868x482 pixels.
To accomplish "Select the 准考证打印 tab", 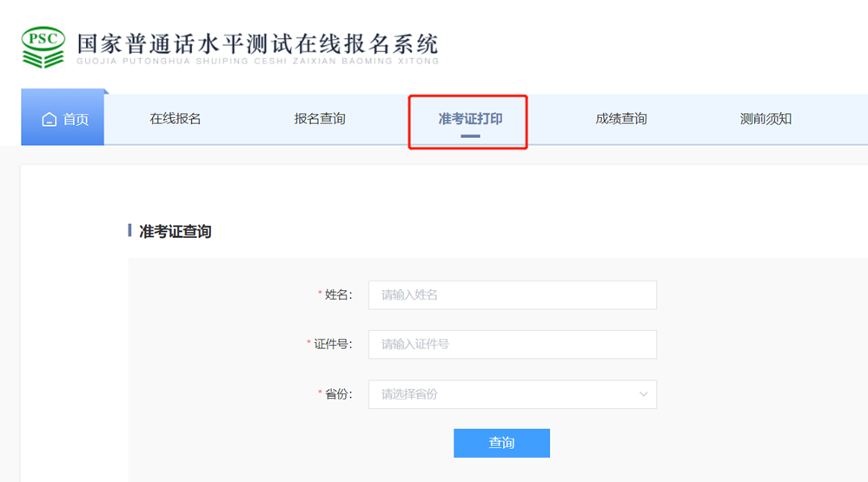I will coord(470,119).
